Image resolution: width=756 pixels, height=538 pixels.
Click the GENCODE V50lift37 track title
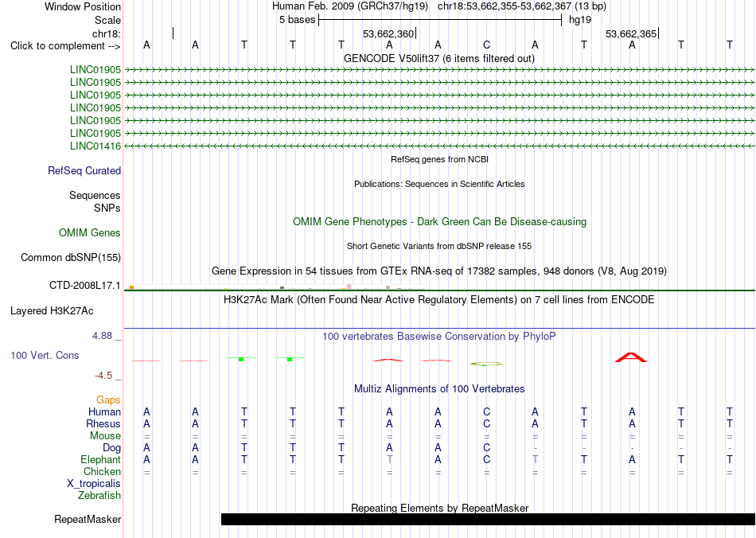[439, 58]
